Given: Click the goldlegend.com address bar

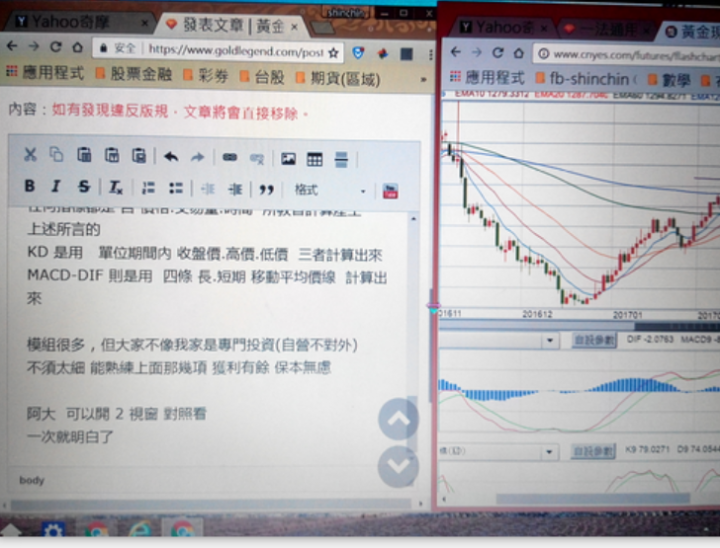Looking at the screenshot, I should pyautogui.click(x=220, y=51).
